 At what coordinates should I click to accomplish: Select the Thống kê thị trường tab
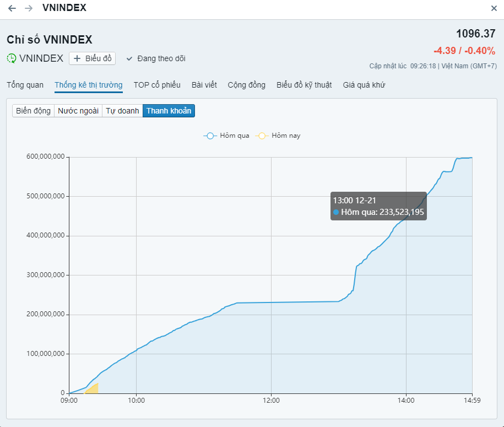pos(89,85)
